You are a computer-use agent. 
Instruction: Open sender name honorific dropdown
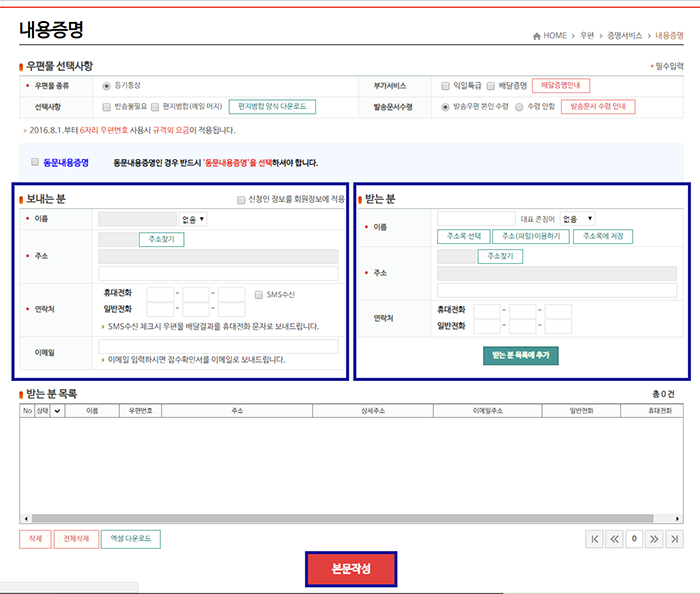(x=193, y=219)
